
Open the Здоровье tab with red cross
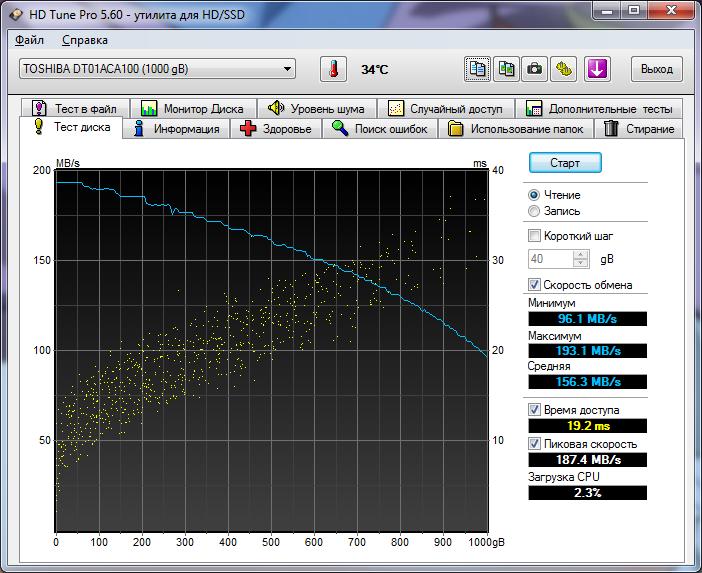pos(276,129)
